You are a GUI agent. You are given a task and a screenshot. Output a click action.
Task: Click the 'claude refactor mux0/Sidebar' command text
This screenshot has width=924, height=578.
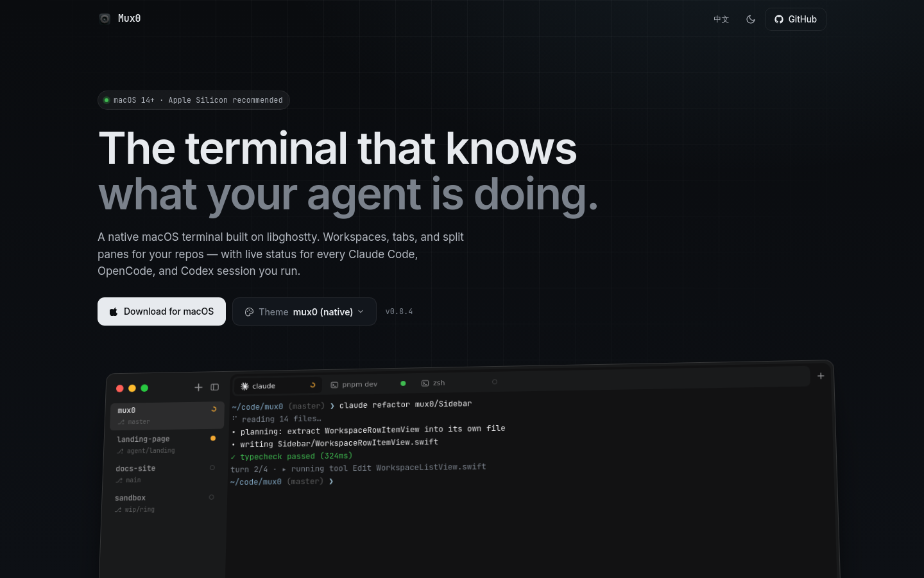406,405
